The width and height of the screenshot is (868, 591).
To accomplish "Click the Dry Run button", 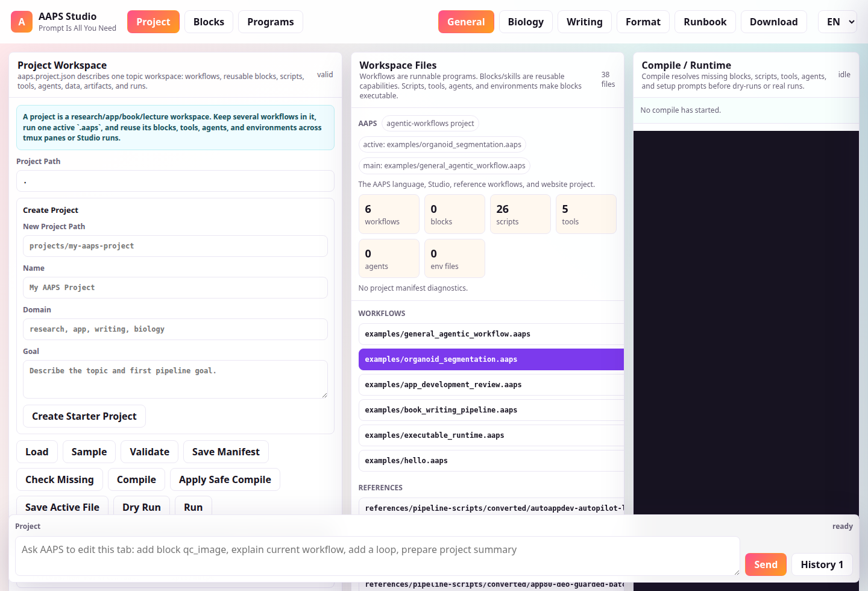I will click(142, 507).
